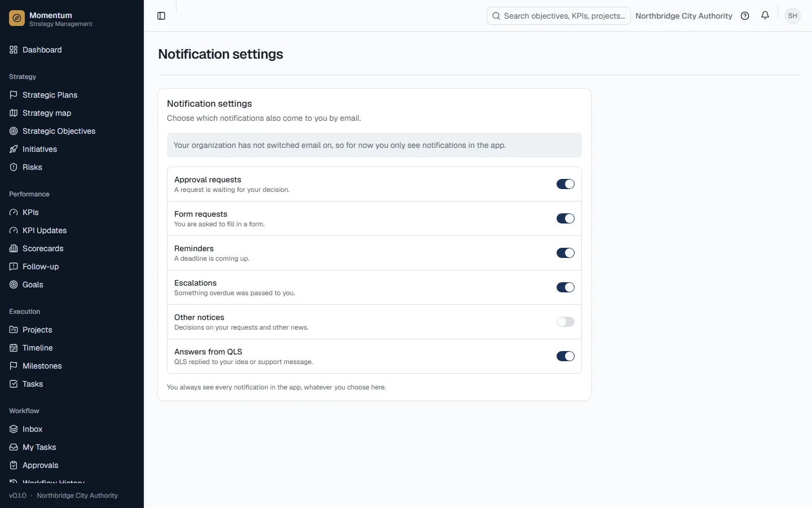Open the Approvals page link
The image size is (812, 508).
click(x=72, y=465)
